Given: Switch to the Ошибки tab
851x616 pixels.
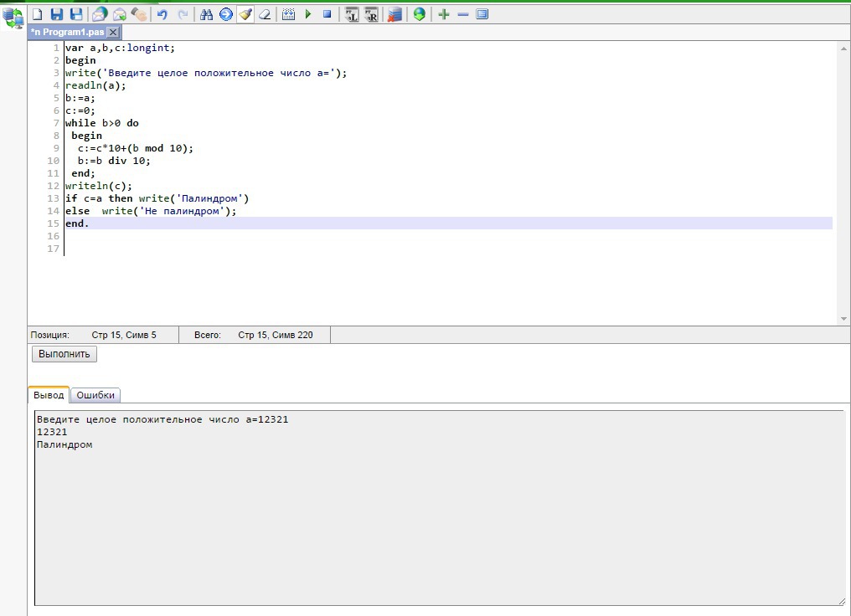Looking at the screenshot, I should 95,395.
